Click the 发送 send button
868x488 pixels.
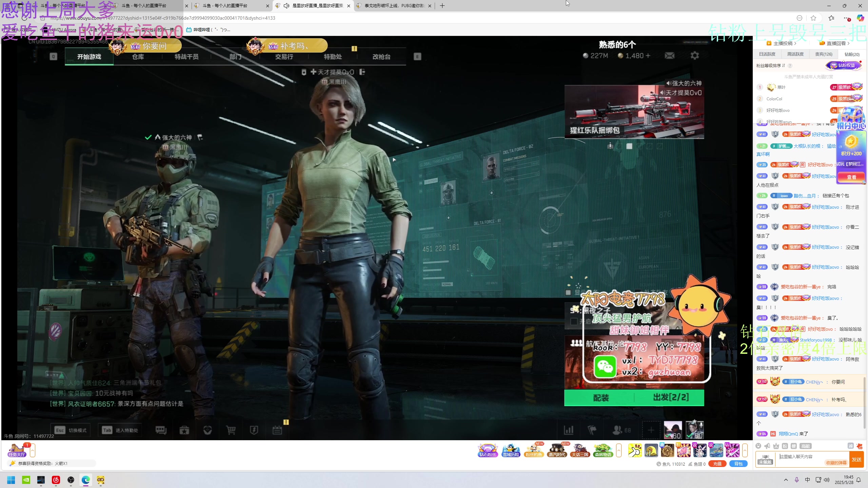point(856,460)
